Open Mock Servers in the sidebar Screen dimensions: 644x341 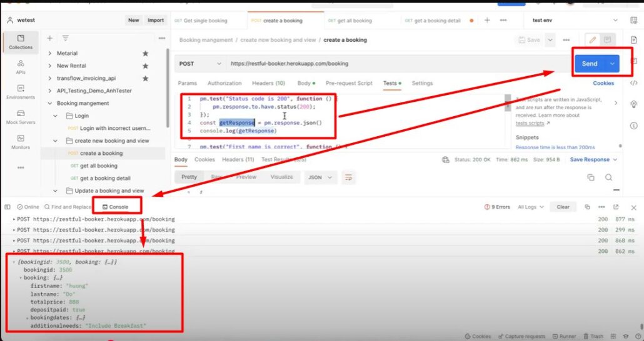point(21,117)
